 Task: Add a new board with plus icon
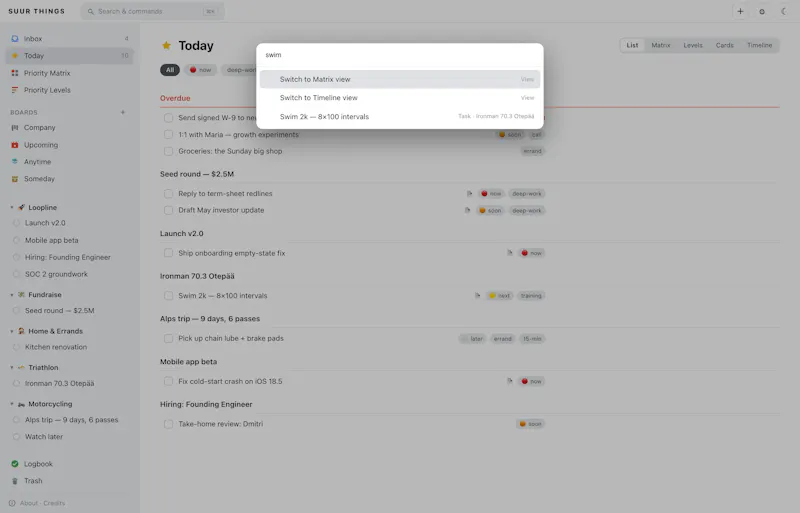(x=122, y=112)
